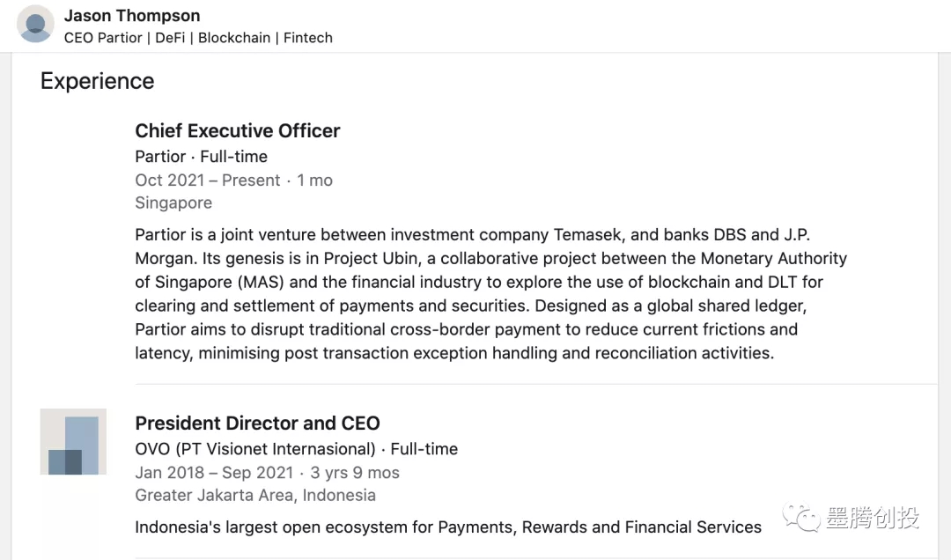951x560 pixels.
Task: Select the Experience section heading
Action: (97, 81)
